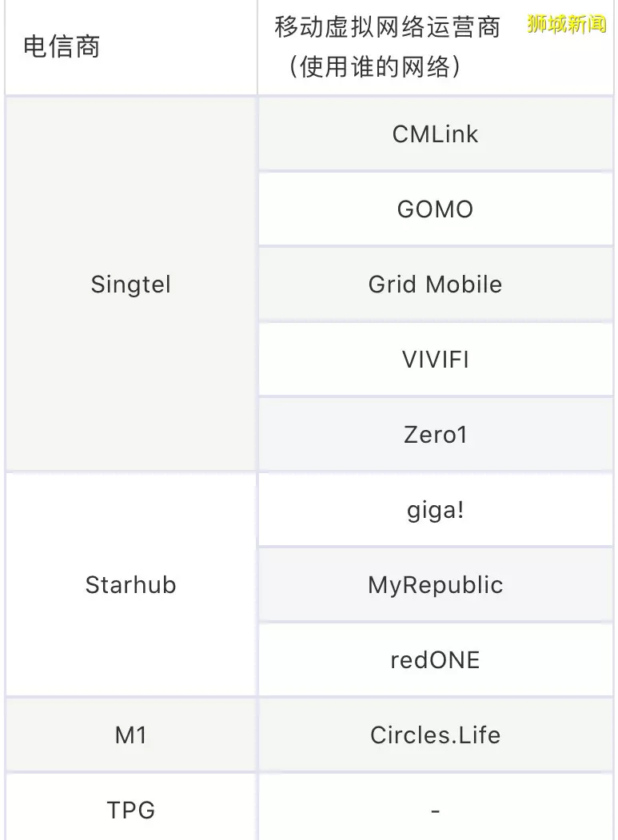Select the M1 carrier cell

pos(131,735)
